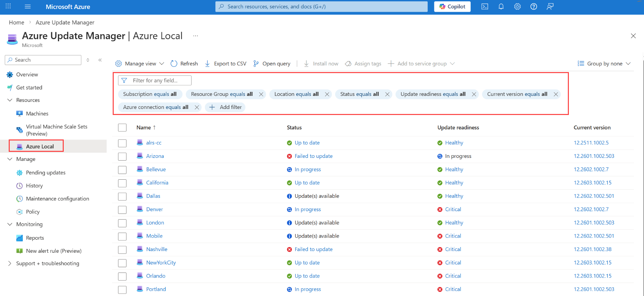Viewport: 644px width, 296px height.
Task: Remove the Location equals all filter
Action: tap(327, 95)
